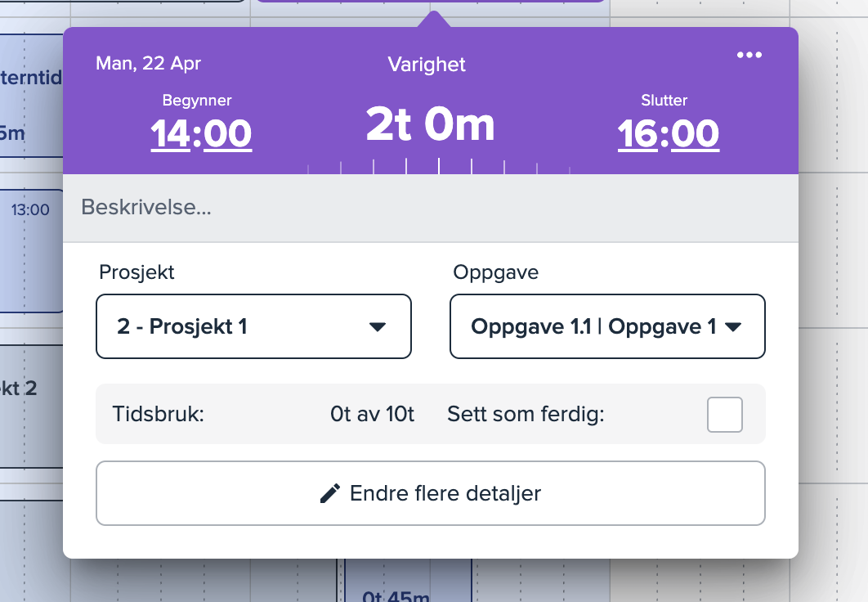Click the pencil icon in Endre flere detaljer
868x602 pixels.
coord(330,493)
